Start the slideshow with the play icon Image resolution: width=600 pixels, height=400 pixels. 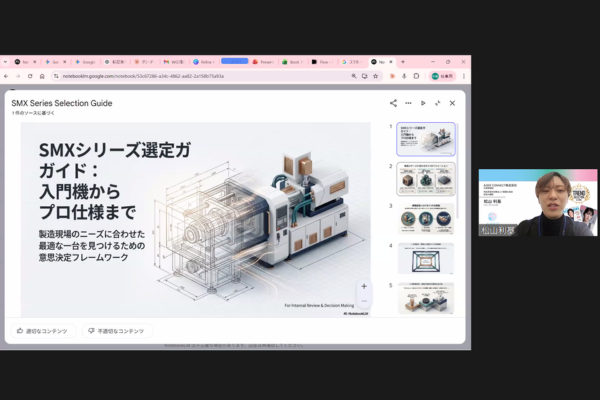pos(423,103)
